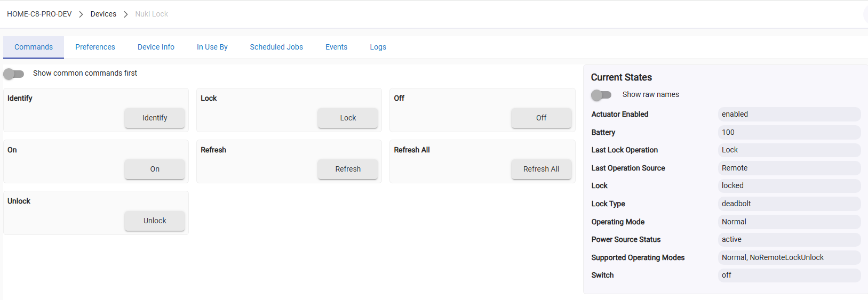This screenshot has width=868, height=300.
Task: Click the Lock command button
Action: 348,118
